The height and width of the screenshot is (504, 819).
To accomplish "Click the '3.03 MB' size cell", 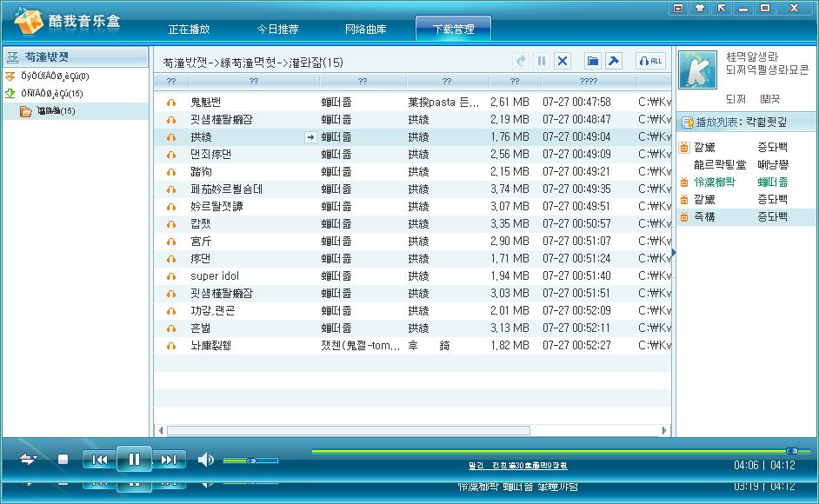I will pos(509,294).
